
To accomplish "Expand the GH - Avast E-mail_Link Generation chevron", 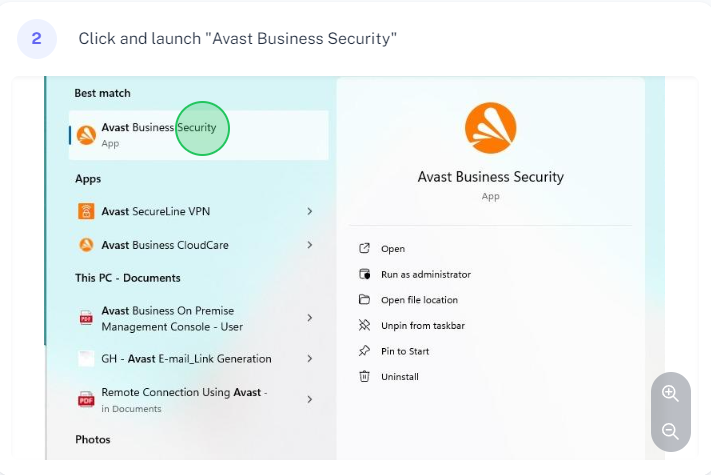I will point(310,359).
